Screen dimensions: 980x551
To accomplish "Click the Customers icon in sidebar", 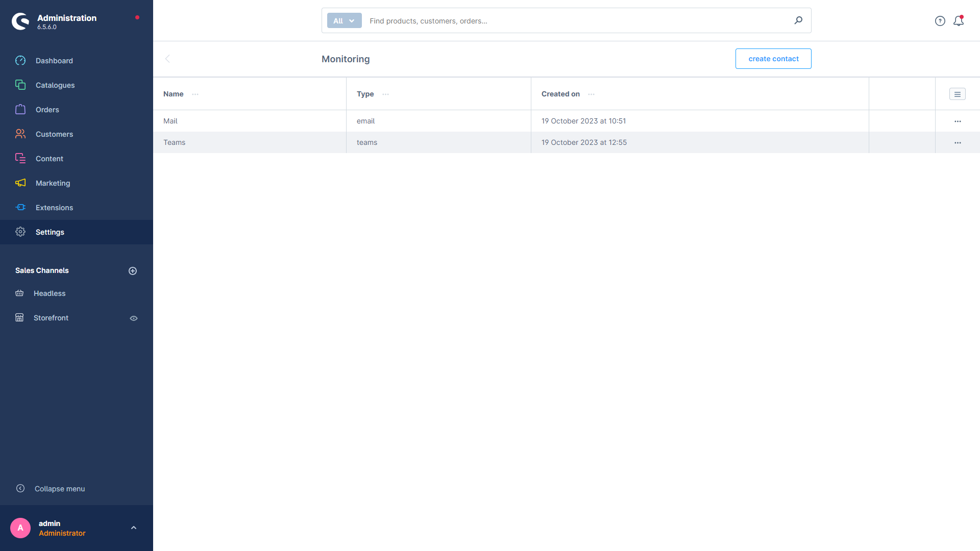I will (20, 134).
